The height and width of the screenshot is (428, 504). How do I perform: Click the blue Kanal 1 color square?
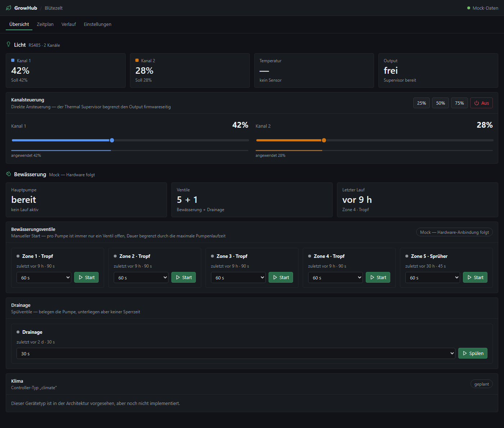click(13, 60)
